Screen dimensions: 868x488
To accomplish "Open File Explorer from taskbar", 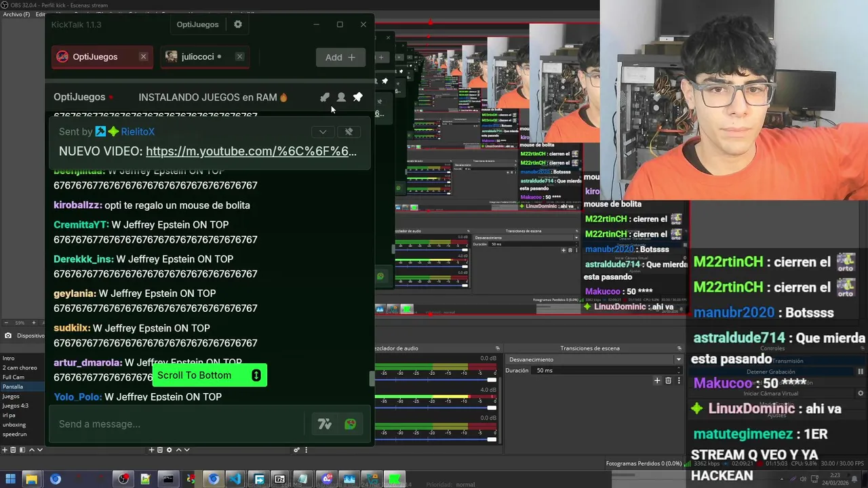I will click(31, 479).
